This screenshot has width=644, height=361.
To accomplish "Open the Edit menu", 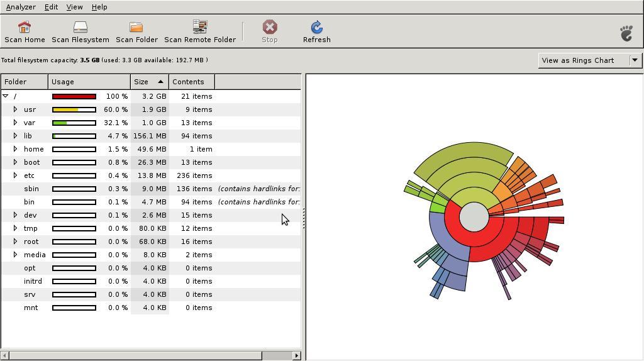I will [52, 7].
